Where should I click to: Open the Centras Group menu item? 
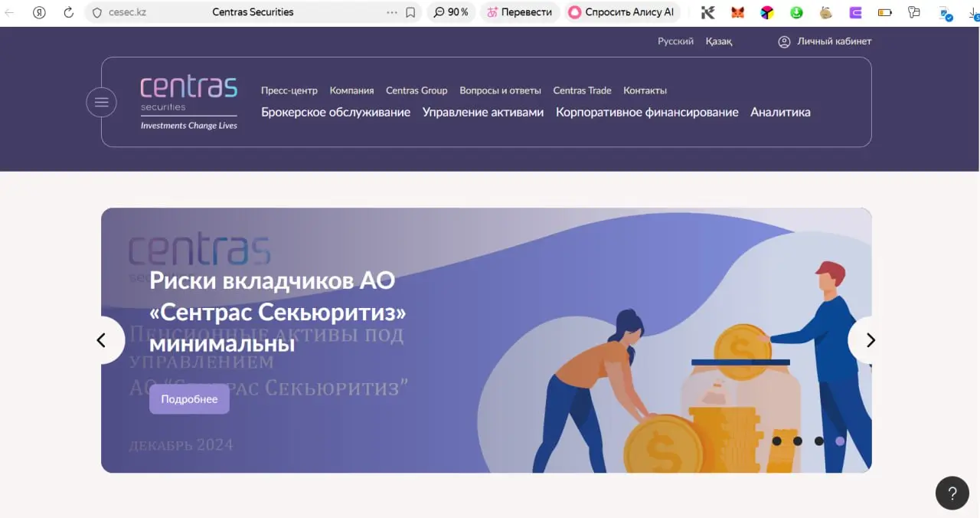[x=416, y=90]
